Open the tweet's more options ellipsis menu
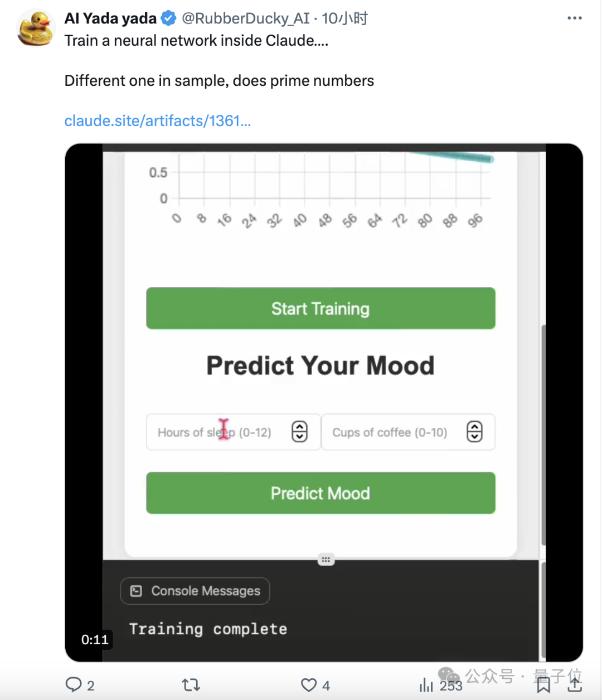The height and width of the screenshot is (700, 602). click(x=574, y=18)
